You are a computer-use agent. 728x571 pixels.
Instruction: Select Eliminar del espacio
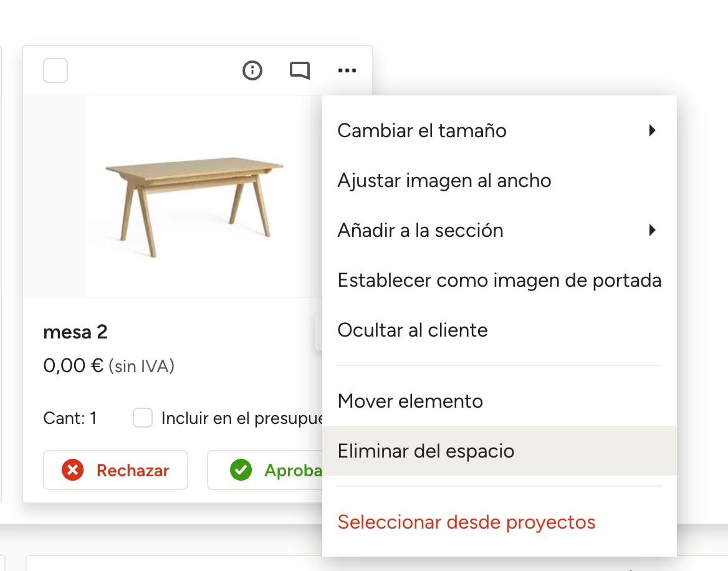[x=426, y=451]
